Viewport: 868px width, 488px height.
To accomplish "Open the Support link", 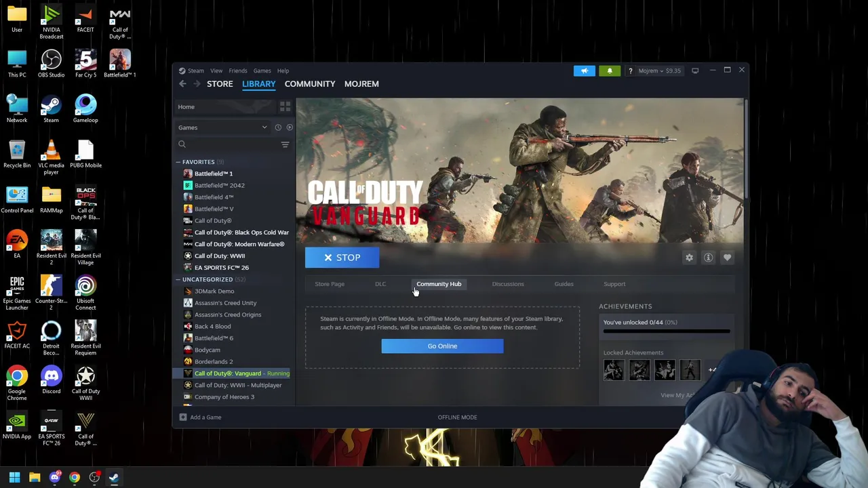I will [614, 284].
